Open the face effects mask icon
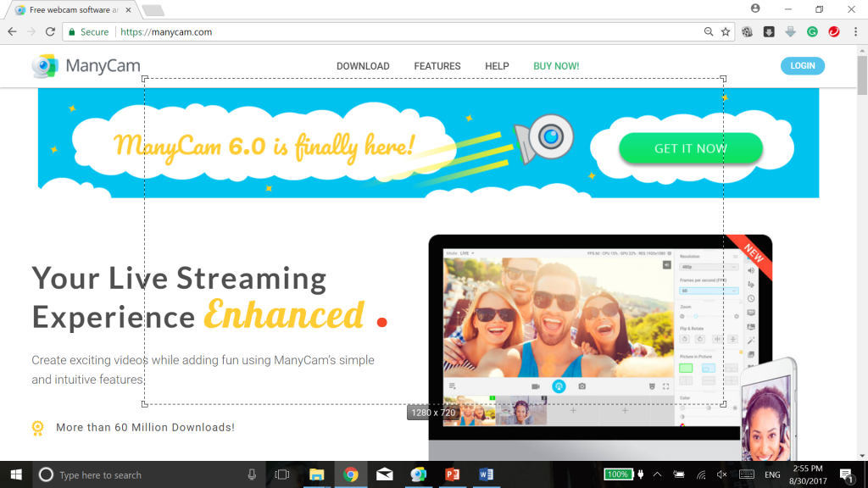 651,385
